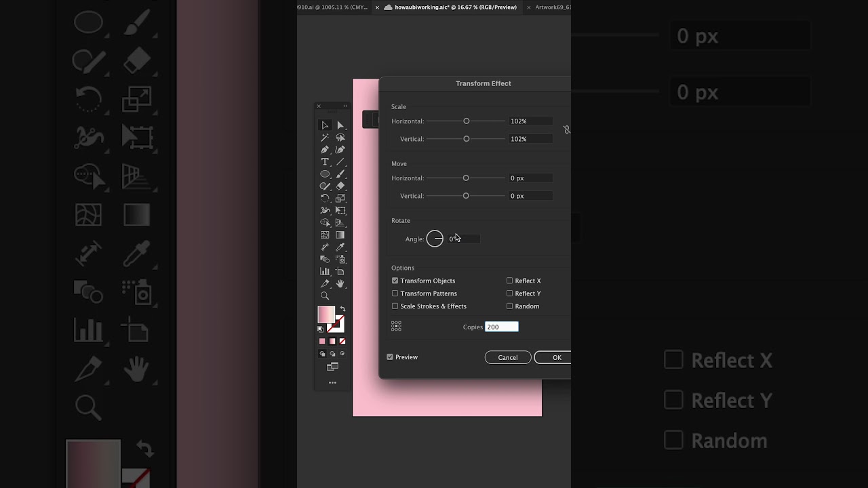Screen dimensions: 868x488
Task: Select the Gradient tool
Action: coord(340,235)
